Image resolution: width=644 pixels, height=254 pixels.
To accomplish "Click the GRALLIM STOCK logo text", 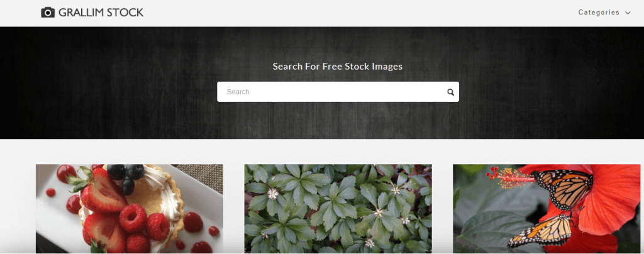I will pyautogui.click(x=101, y=13).
